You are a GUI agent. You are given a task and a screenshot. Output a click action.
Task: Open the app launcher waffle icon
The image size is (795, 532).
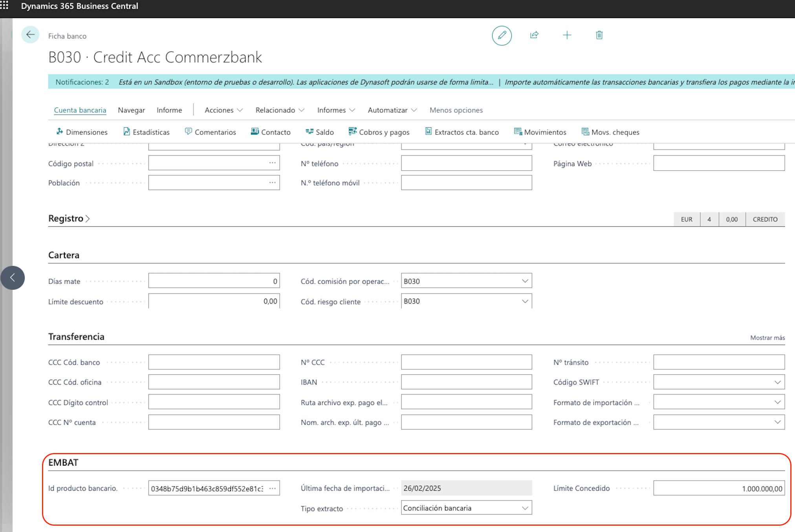4,6
